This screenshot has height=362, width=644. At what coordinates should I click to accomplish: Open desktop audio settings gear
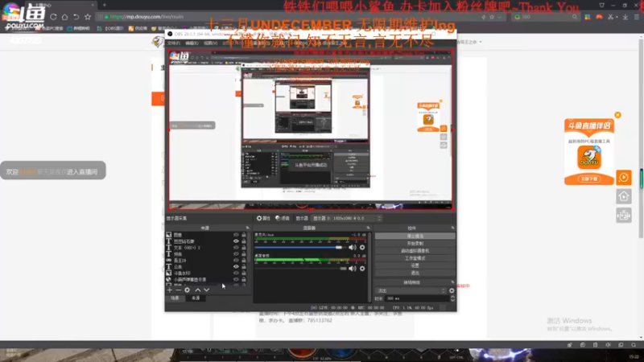tap(362, 269)
